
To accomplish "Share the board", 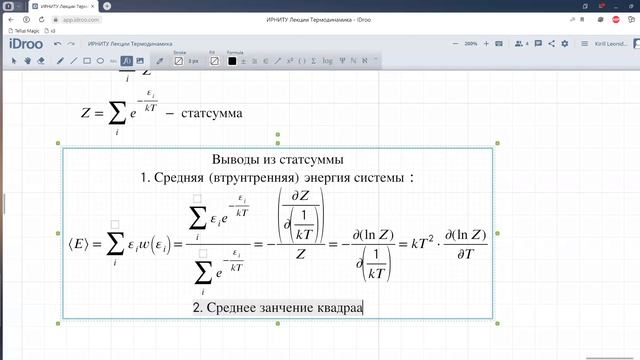I will 551,44.
